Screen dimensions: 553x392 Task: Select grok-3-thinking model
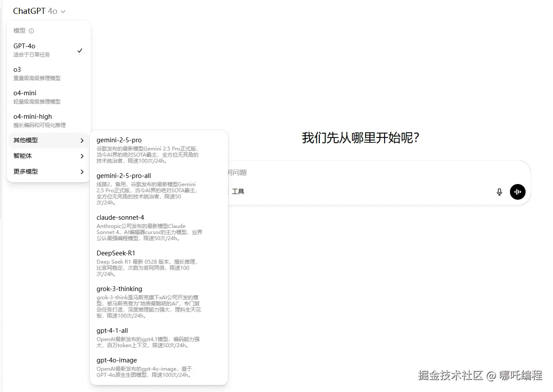158,302
